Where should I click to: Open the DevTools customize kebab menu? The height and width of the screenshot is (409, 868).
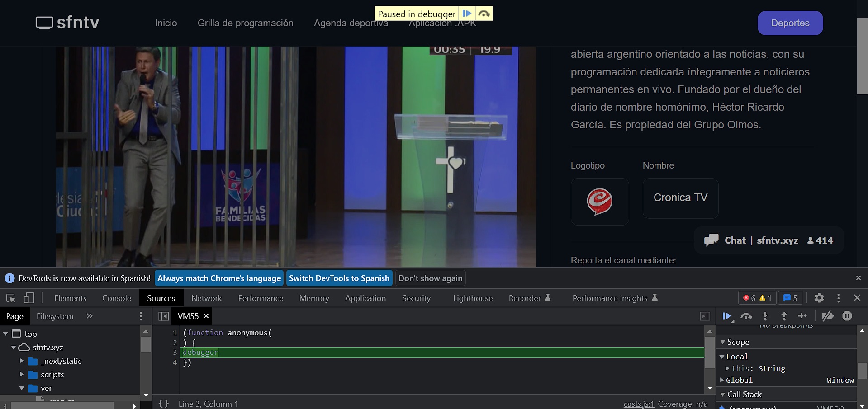pos(838,298)
